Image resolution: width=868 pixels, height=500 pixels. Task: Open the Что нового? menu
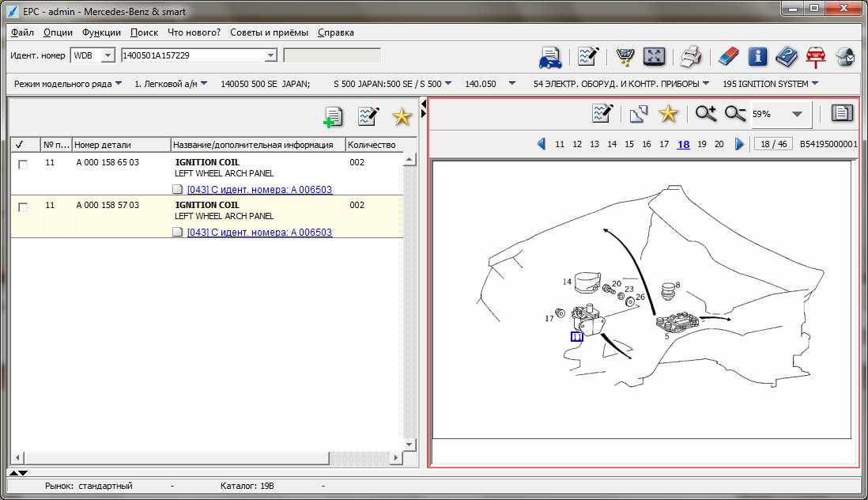coord(194,32)
